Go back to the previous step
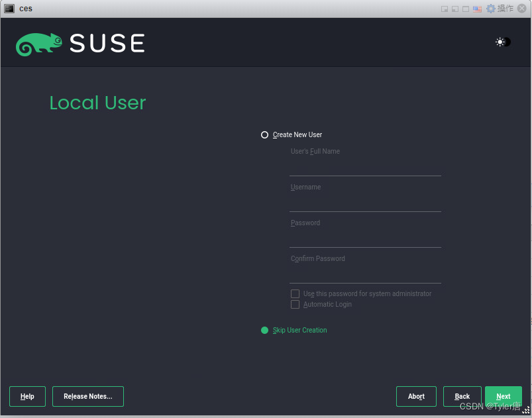Screen dimensions: 532x418 pyautogui.click(x=462, y=396)
